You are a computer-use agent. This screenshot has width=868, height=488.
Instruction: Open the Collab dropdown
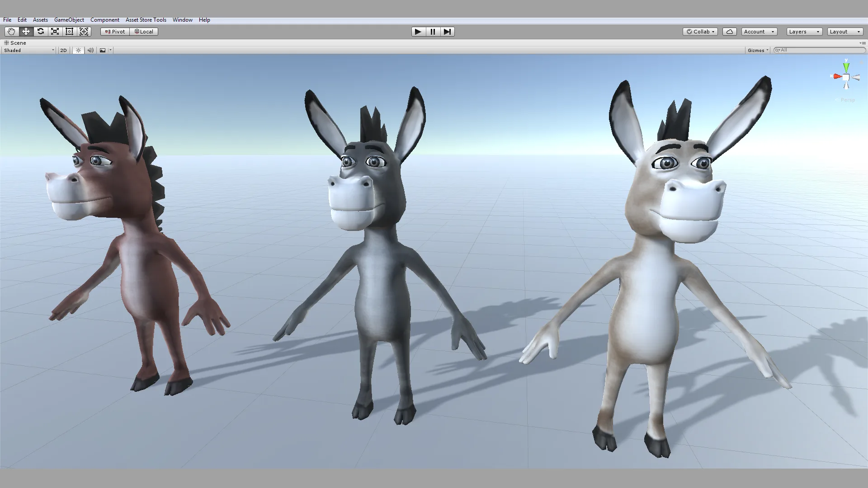(x=700, y=32)
